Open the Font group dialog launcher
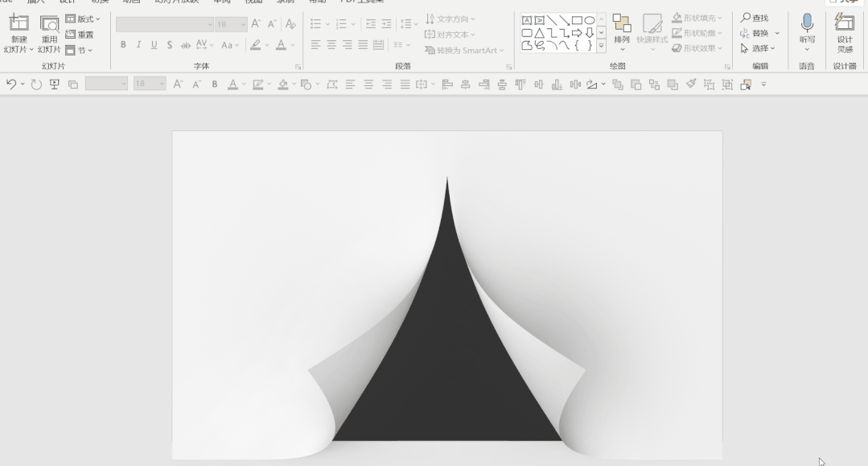868x466 pixels. pyautogui.click(x=298, y=67)
